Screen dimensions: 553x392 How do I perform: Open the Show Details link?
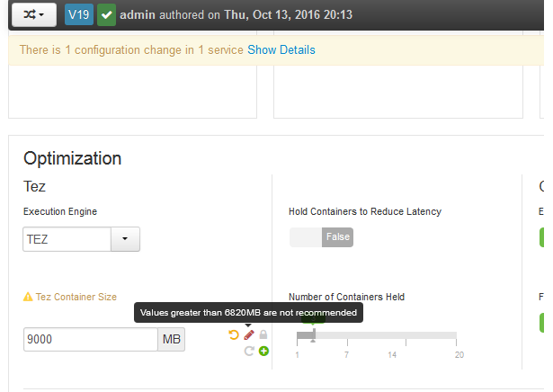coord(281,50)
